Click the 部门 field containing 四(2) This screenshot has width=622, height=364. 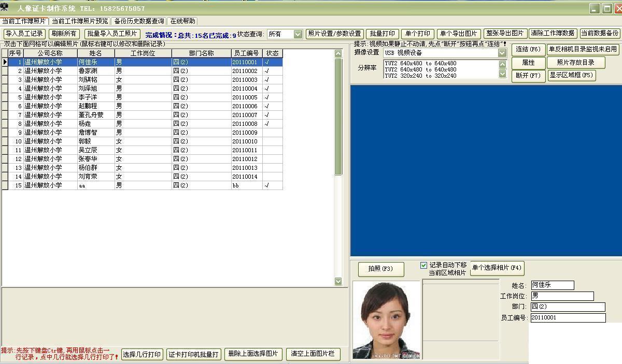point(568,307)
